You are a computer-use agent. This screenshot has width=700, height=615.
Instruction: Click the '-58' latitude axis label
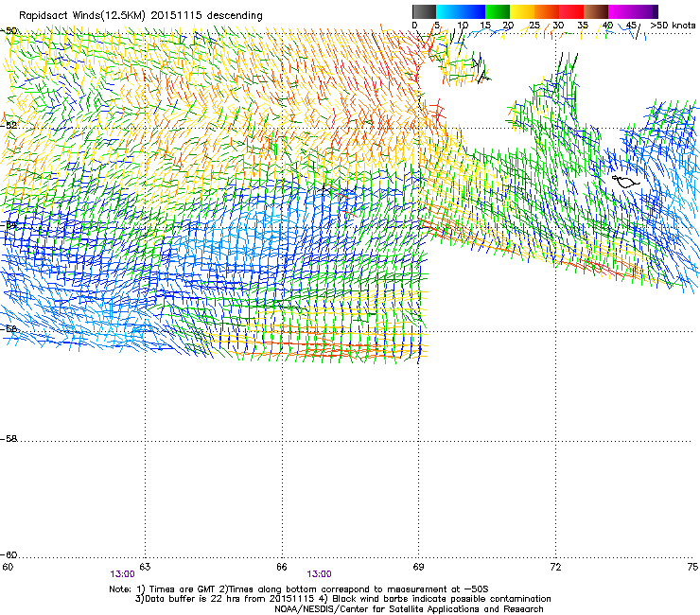click(x=9, y=439)
